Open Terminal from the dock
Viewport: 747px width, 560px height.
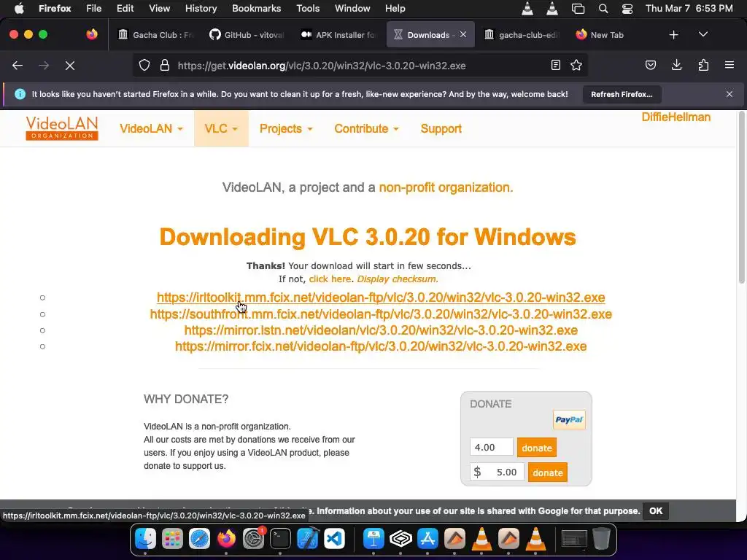point(280,539)
